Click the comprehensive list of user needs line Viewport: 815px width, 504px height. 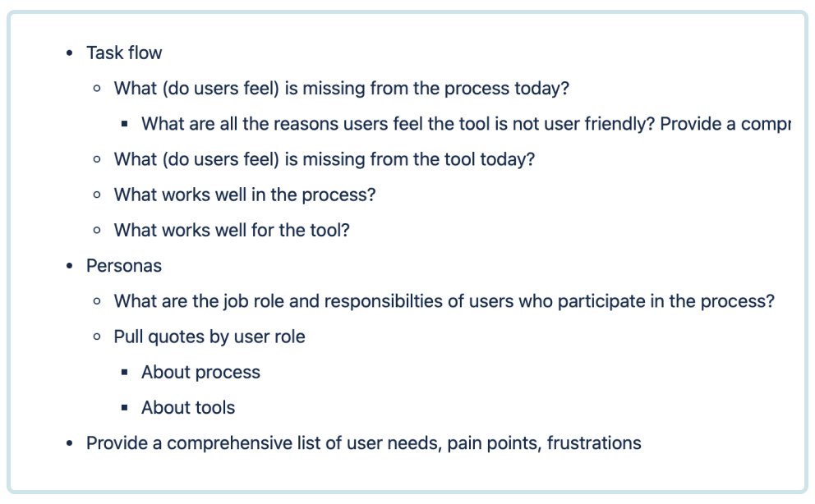pos(364,443)
